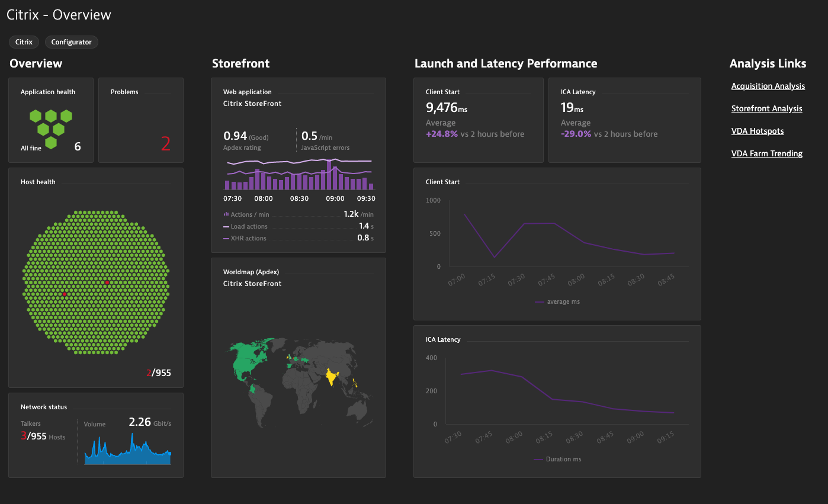Click the Analysis Links heading
The height and width of the screenshot is (504, 828).
click(768, 63)
